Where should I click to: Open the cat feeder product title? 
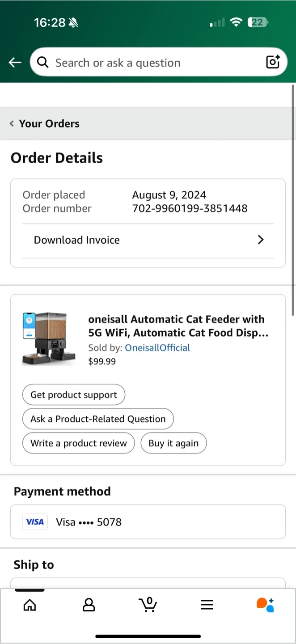point(177,326)
